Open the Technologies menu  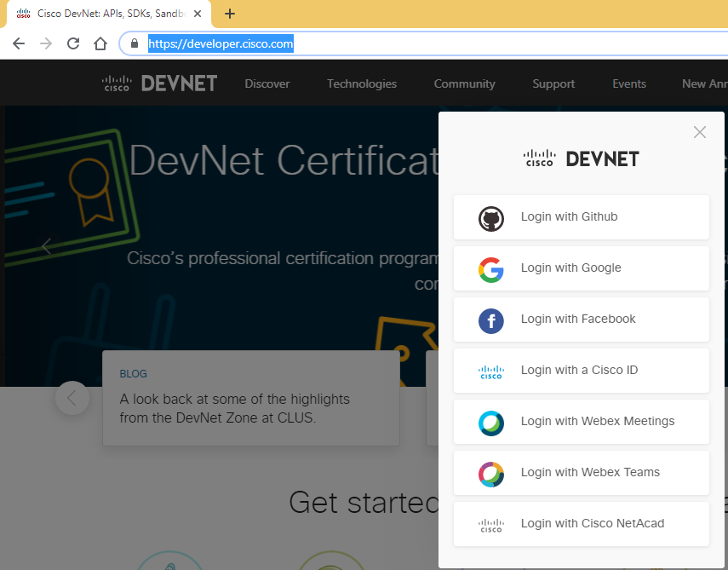point(362,83)
